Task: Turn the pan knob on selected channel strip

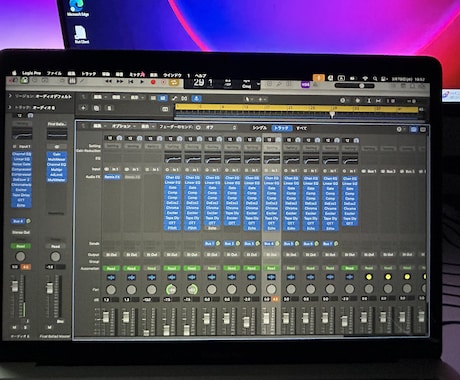Action: (x=271, y=289)
